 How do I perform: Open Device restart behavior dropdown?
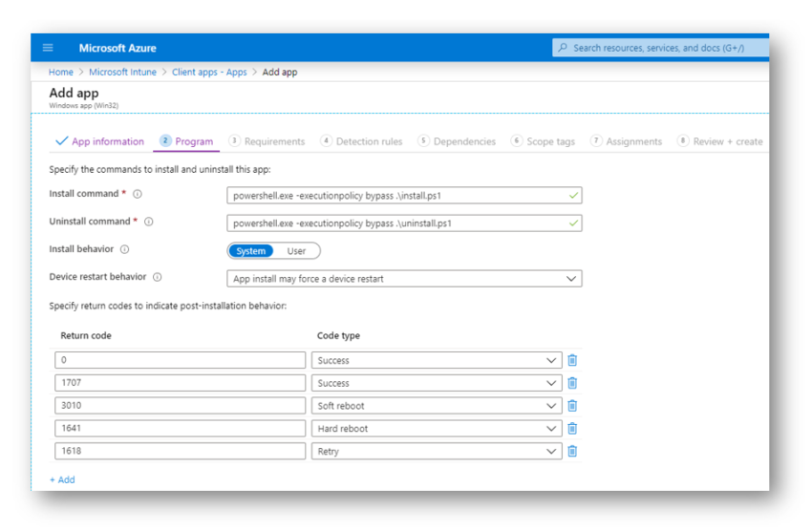coord(404,279)
